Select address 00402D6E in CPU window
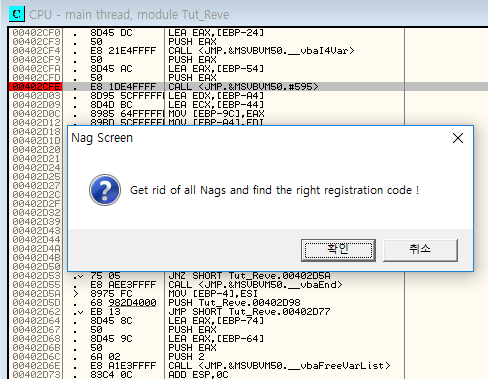The width and height of the screenshot is (488, 379). [37, 366]
